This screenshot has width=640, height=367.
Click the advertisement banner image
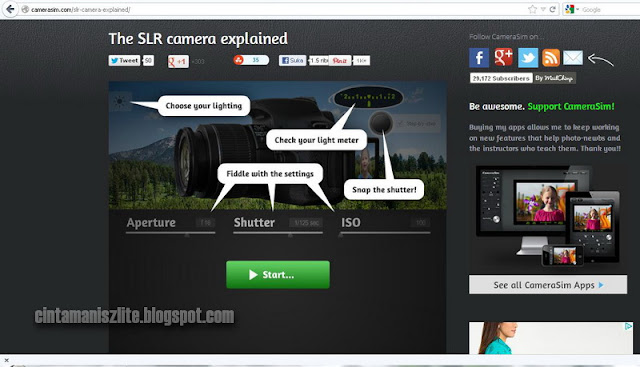click(551, 338)
